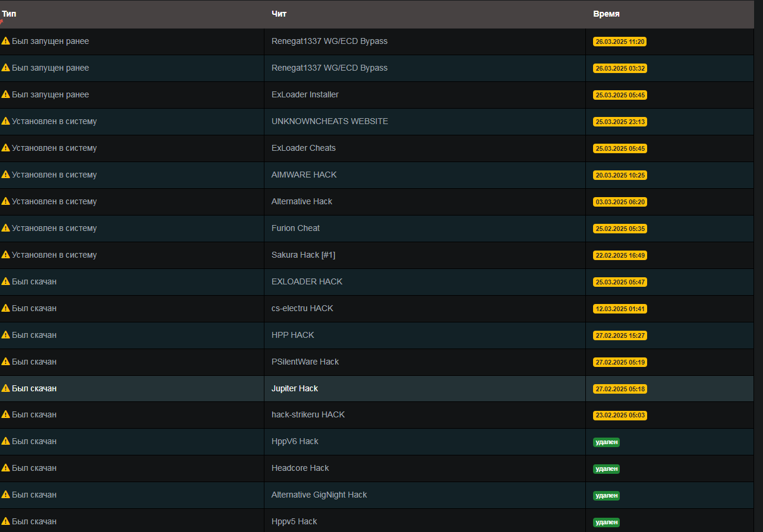
Task: Click the удален badge in Headcore Hack row
Action: [x=606, y=469]
